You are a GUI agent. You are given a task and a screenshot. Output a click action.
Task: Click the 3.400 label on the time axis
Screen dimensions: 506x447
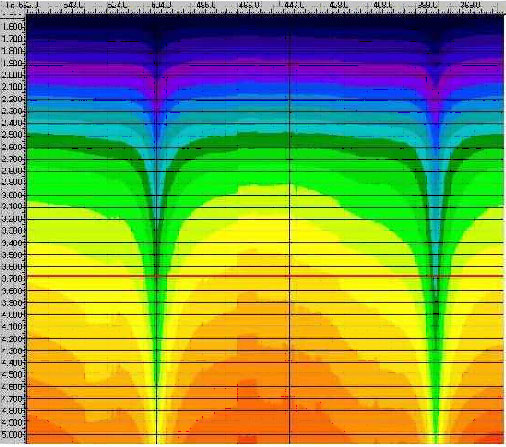13,243
